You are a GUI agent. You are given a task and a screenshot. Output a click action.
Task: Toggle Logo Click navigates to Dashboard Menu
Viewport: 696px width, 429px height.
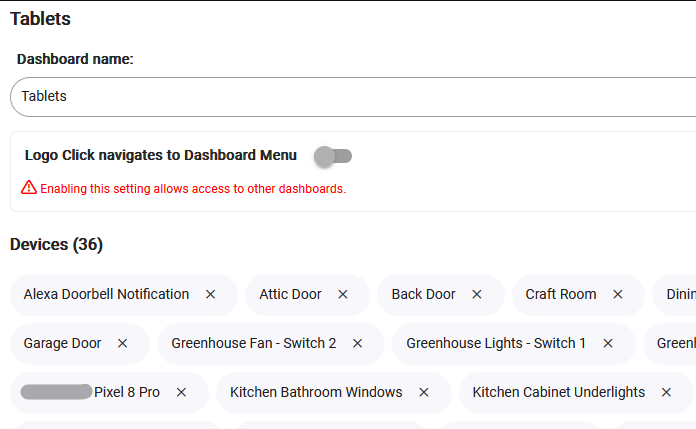coord(333,156)
